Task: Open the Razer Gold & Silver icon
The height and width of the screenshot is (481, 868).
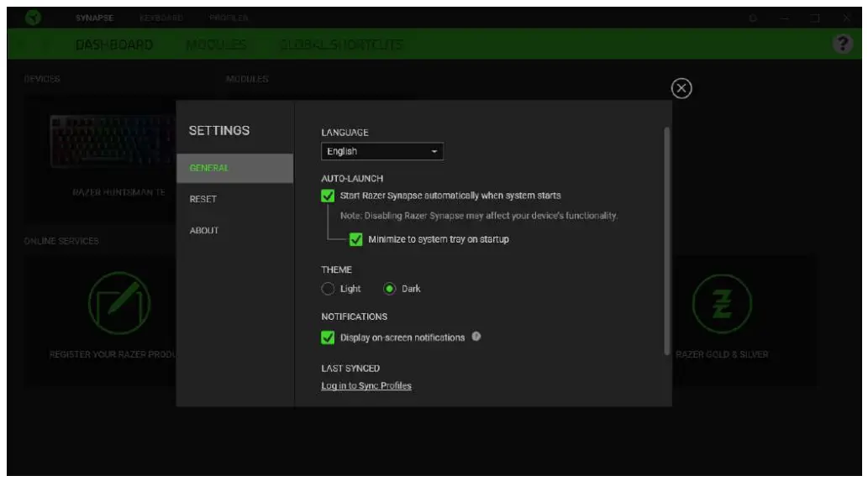Action: coord(721,302)
